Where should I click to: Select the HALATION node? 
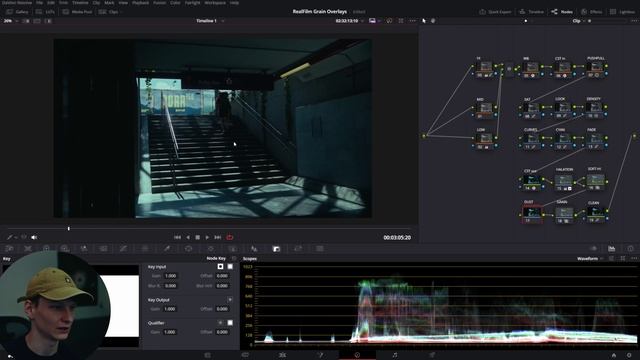tap(564, 182)
